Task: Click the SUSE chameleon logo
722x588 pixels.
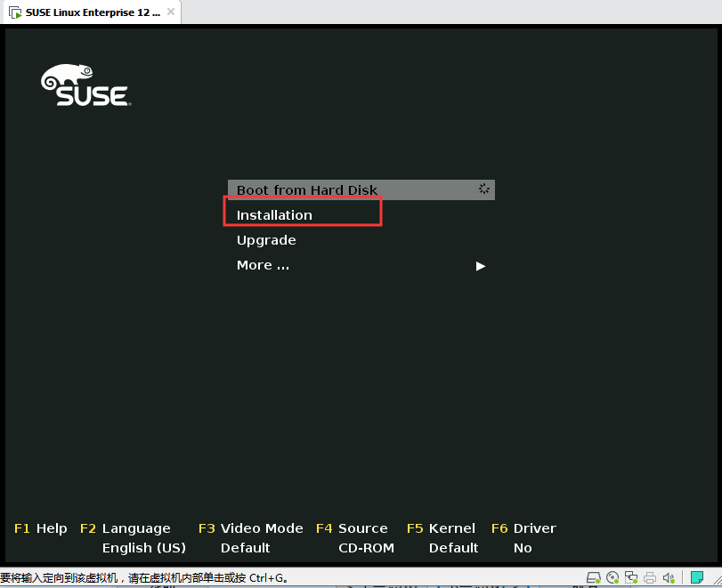Action: (x=85, y=85)
